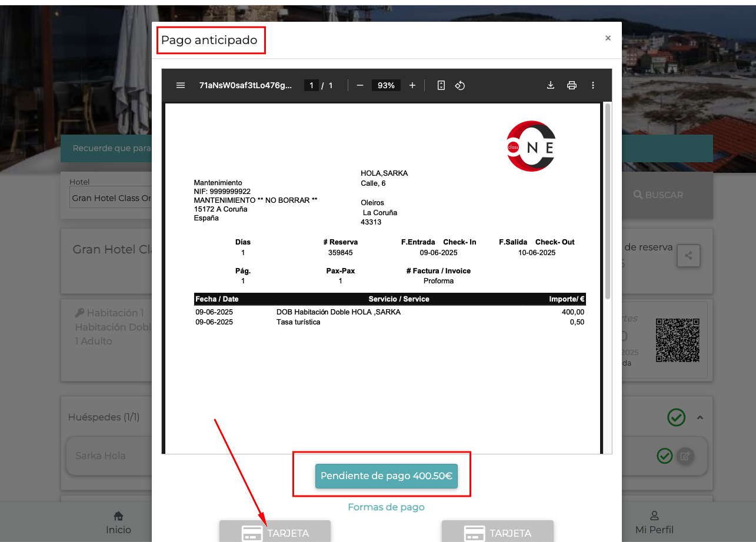Click the 93% zoom level field
Viewport: 756px width, 542px height.
[x=386, y=85]
